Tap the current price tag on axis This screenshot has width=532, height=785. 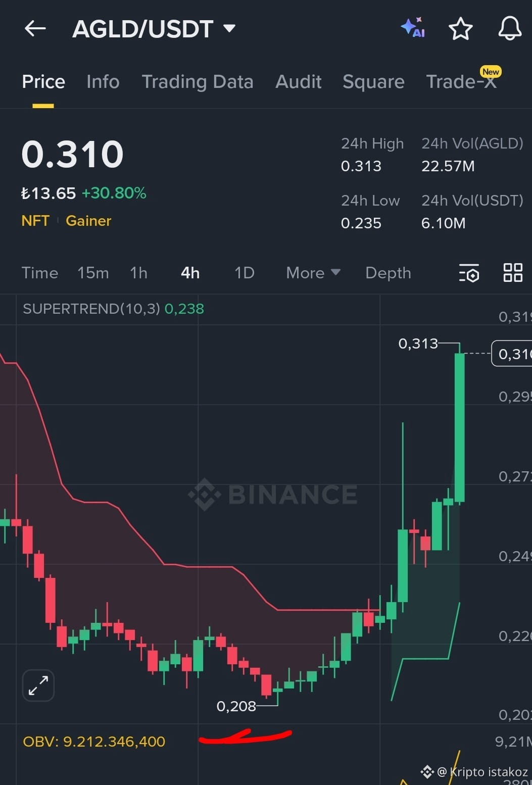click(x=512, y=354)
